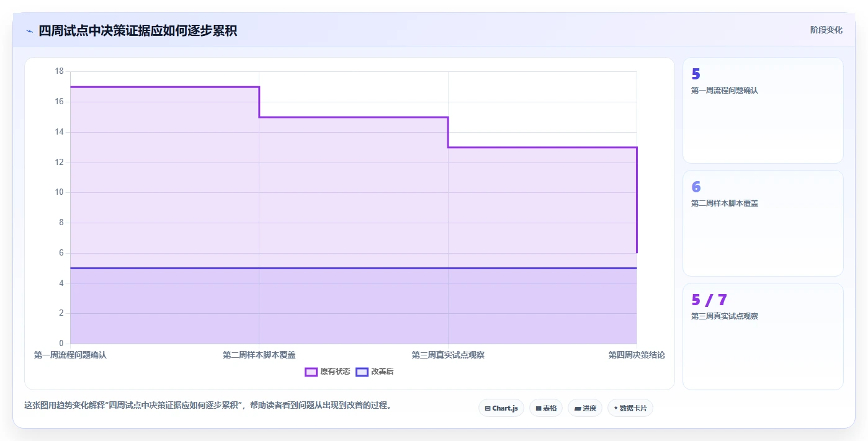
Task: Click the Chart.js tag button
Action: coord(501,408)
